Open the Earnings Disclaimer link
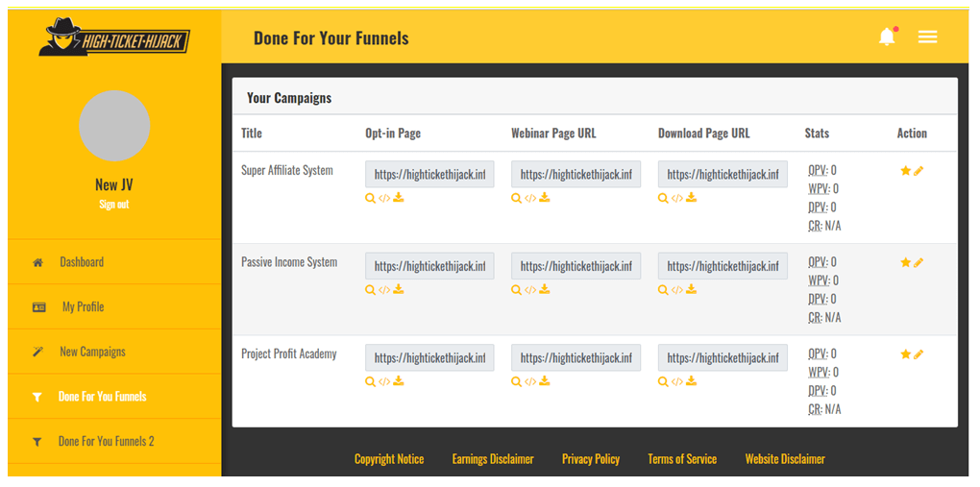980x487 pixels. pyautogui.click(x=493, y=459)
